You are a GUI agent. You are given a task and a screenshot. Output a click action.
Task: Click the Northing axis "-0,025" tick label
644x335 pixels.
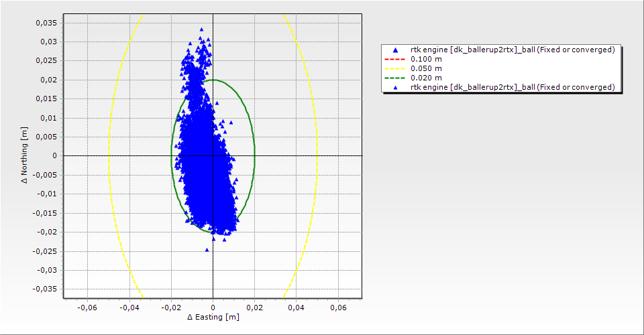click(45, 251)
